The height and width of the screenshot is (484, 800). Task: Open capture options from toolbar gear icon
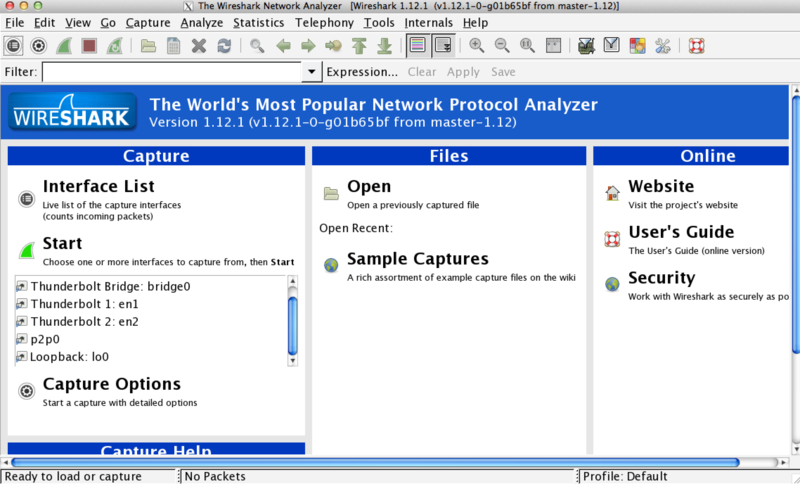39,46
